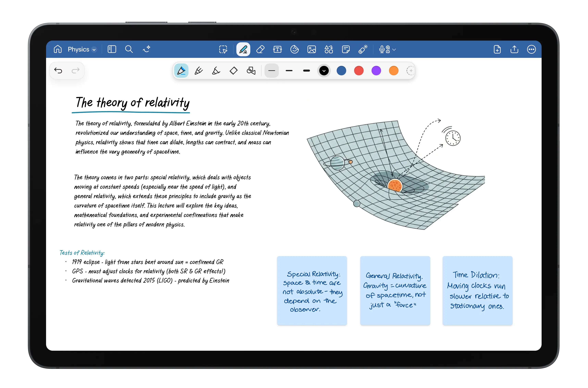Screen dimensions: 588x388
Task: Open the black color swatch options
Action: click(324, 71)
